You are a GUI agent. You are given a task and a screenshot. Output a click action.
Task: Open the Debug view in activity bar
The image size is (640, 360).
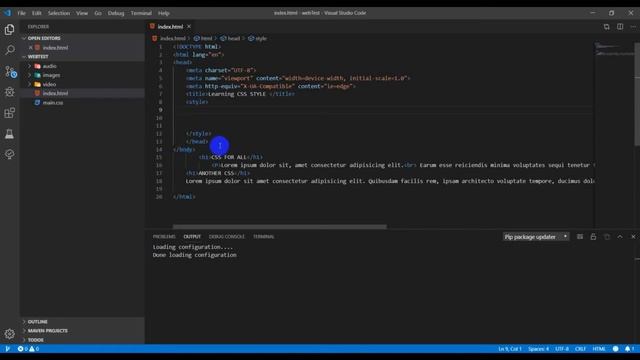9,92
